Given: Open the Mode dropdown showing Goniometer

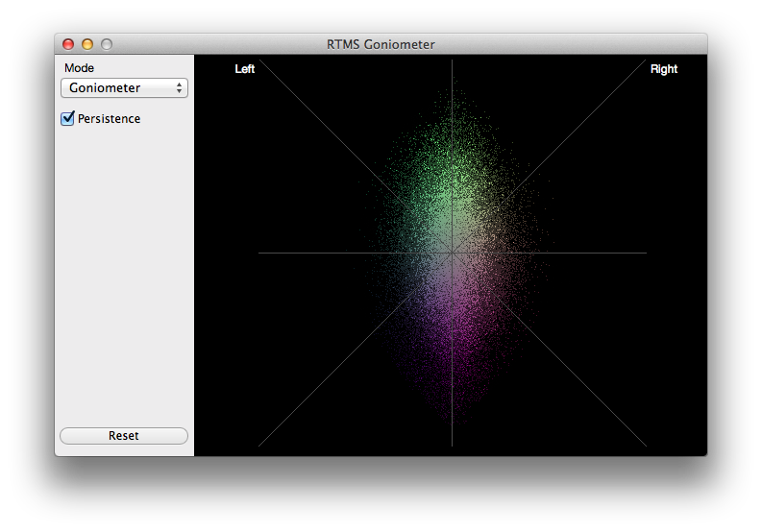Looking at the screenshot, I should point(123,88).
